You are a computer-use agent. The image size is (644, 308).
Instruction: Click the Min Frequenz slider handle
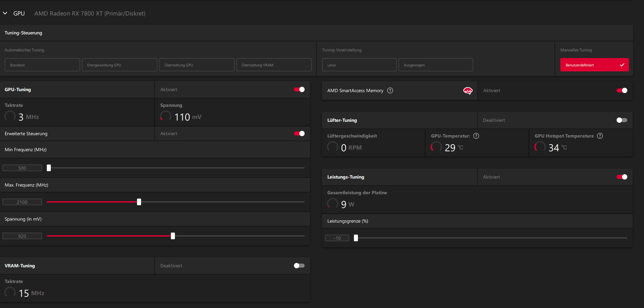(49, 168)
